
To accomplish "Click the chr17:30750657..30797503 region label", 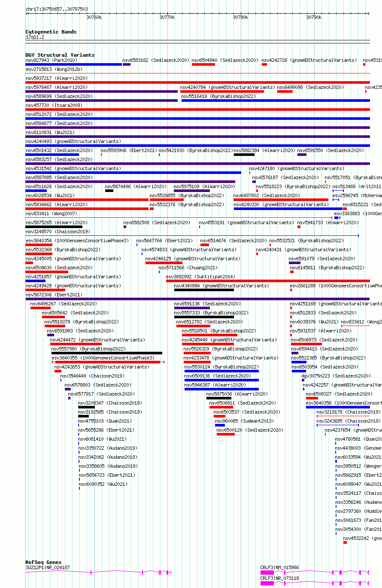I will [57, 9].
